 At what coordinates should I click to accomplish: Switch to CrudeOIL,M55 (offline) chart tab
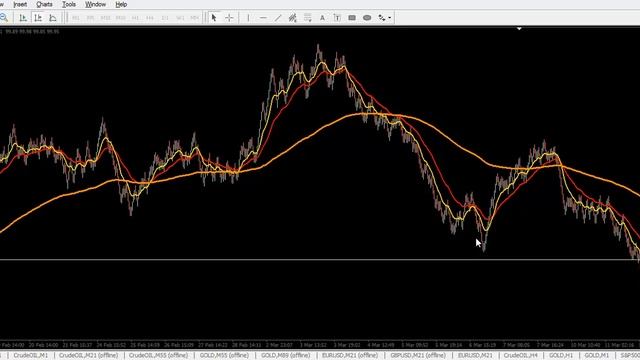[158, 356]
